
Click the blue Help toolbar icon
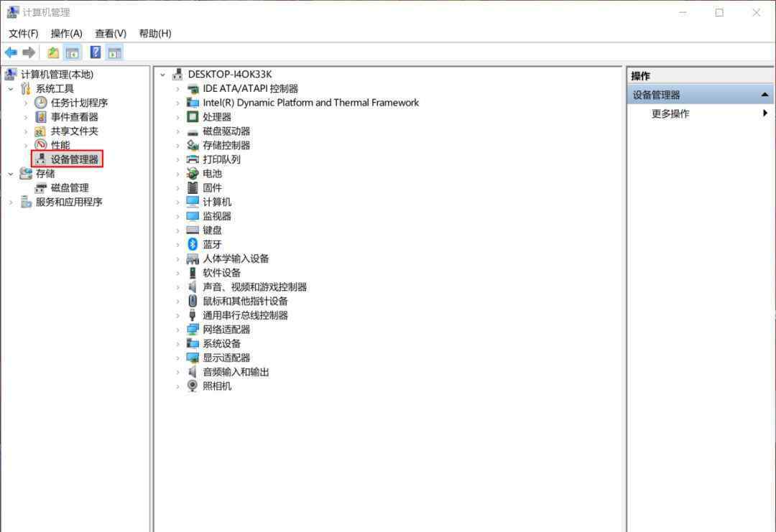point(95,52)
